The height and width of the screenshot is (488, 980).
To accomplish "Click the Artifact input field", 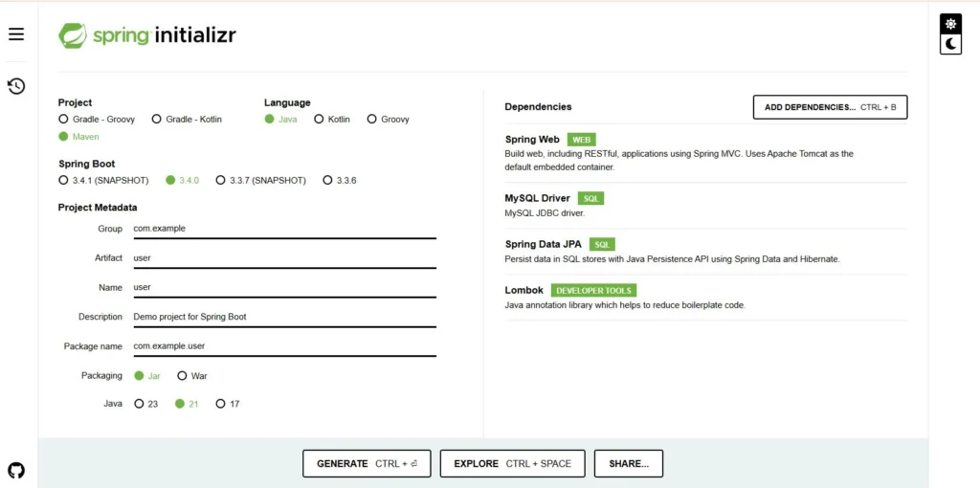I will [284, 258].
